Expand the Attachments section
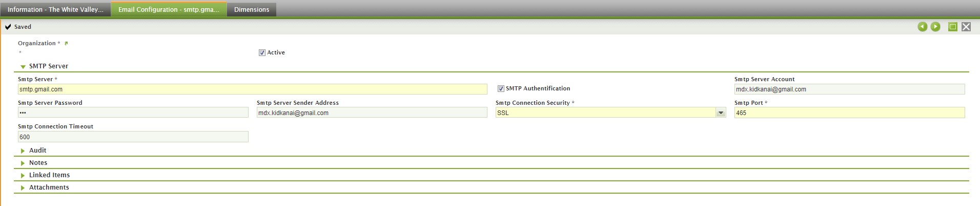Screen dimensions: 980x206 [x=23, y=188]
